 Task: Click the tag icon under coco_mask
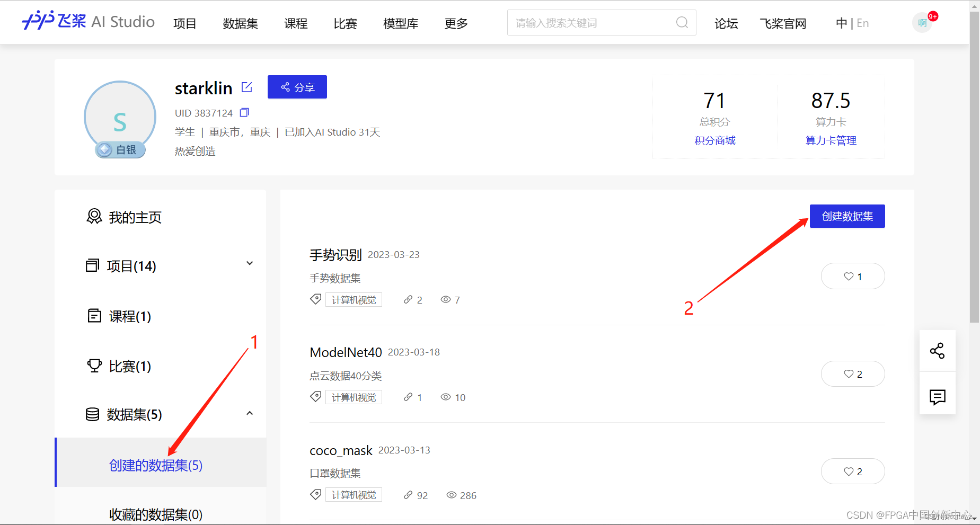315,495
